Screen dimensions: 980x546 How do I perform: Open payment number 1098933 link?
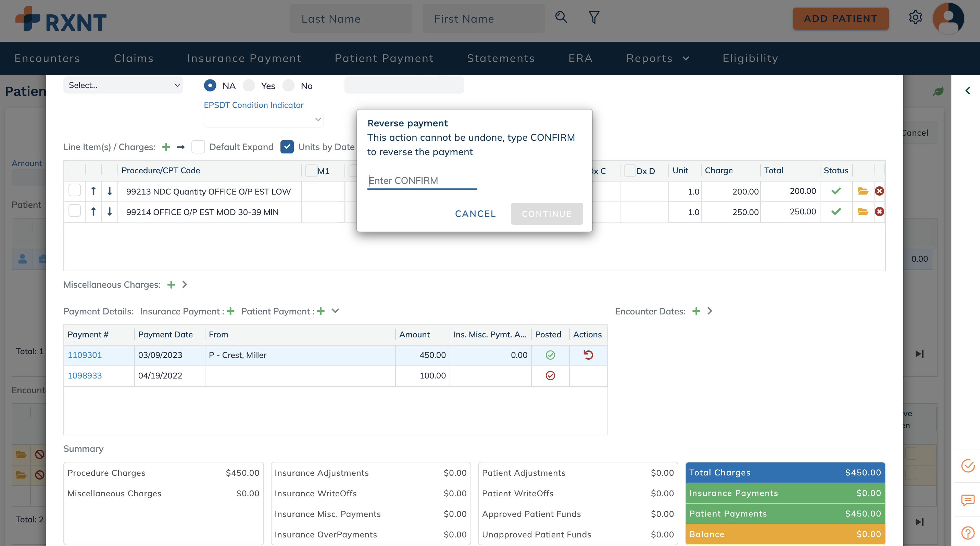pos(85,375)
